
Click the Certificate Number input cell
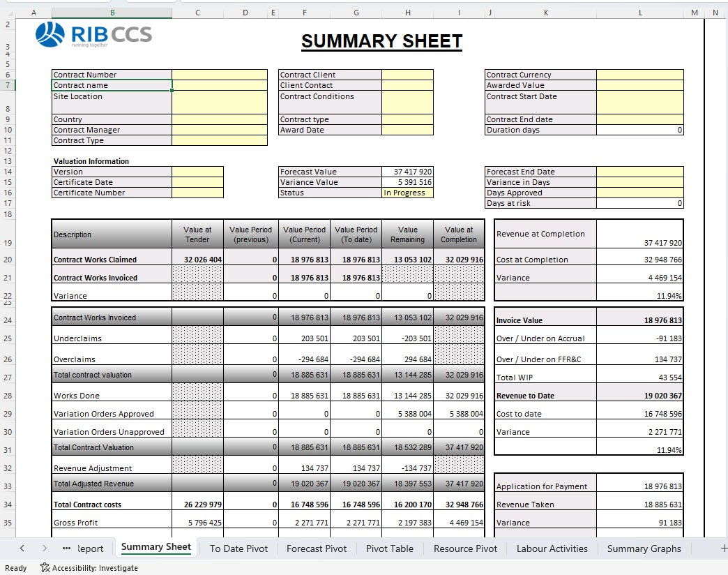pyautogui.click(x=197, y=193)
